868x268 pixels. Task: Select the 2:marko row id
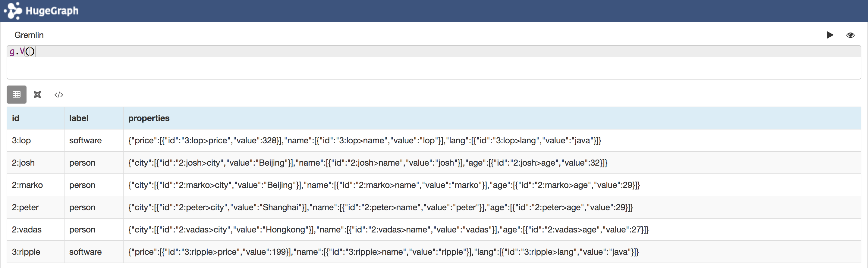pyautogui.click(x=27, y=185)
